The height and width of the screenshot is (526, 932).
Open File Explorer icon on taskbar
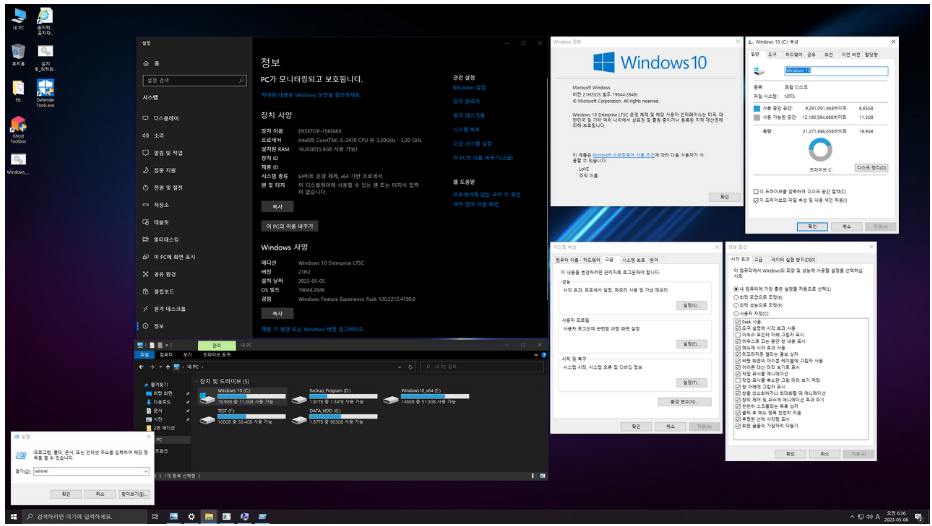[209, 516]
